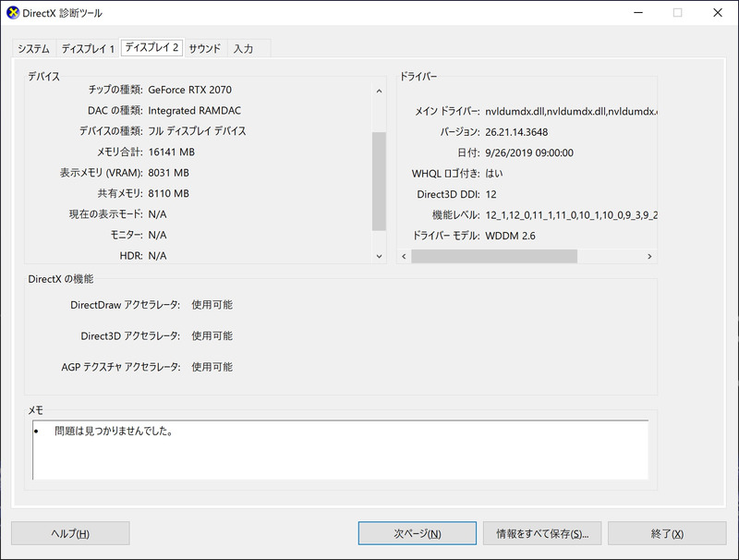This screenshot has height=560, width=739.
Task: Click the DirectX icon in the title bar
Action: (14, 13)
